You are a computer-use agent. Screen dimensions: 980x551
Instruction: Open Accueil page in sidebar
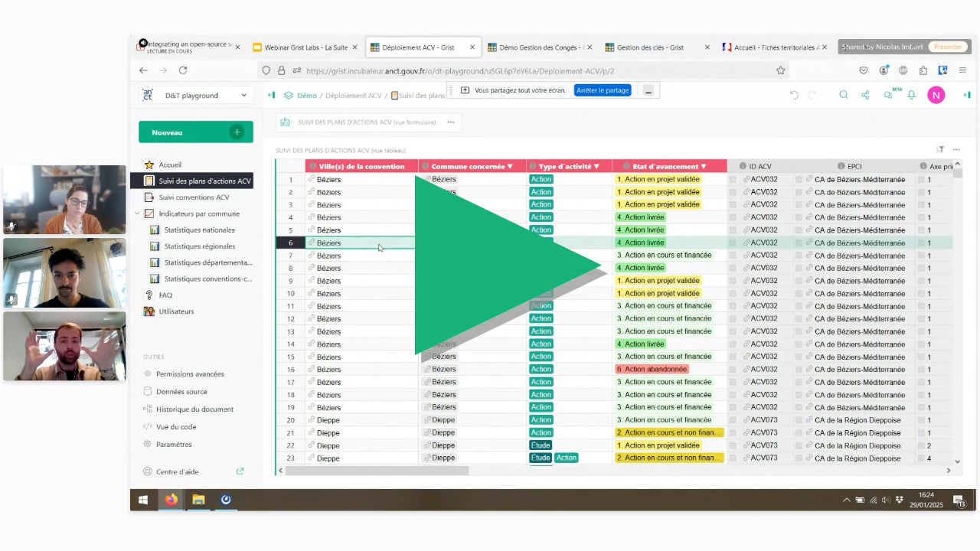170,165
